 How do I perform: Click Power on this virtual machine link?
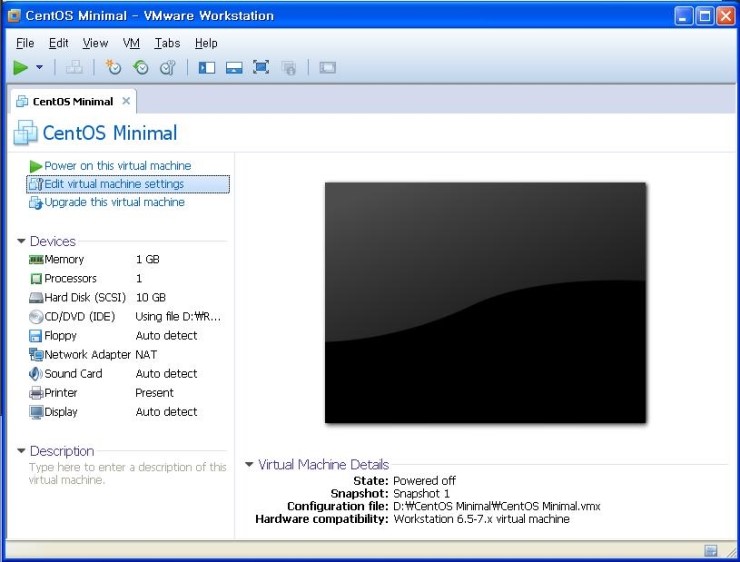click(x=117, y=166)
